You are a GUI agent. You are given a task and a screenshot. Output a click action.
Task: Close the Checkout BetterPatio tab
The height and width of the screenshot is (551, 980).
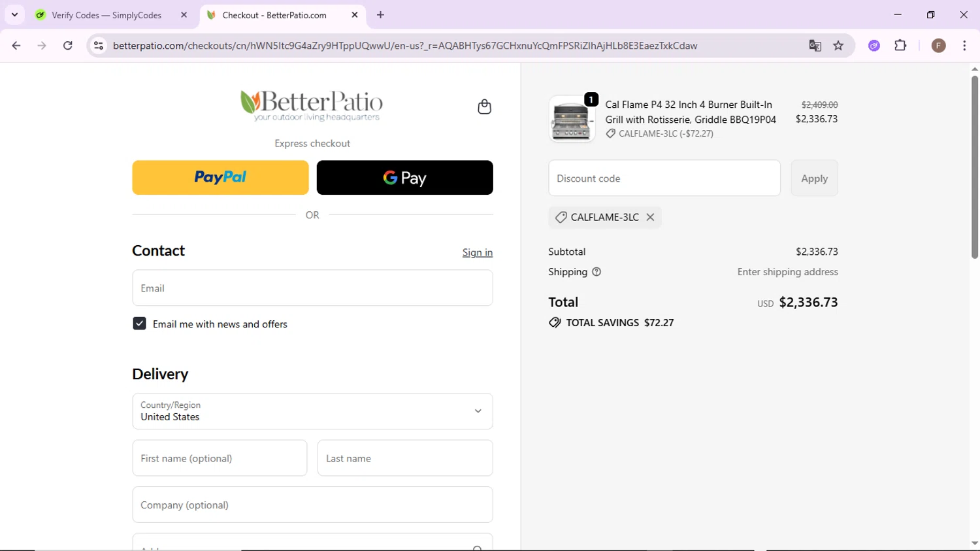[x=355, y=14]
